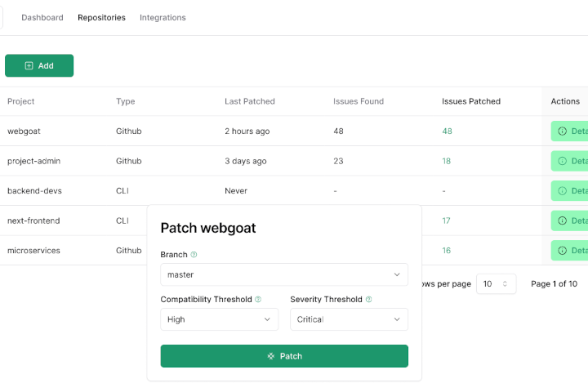This screenshot has width=588, height=392.
Task: Switch to the Dashboard tab
Action: tap(42, 17)
